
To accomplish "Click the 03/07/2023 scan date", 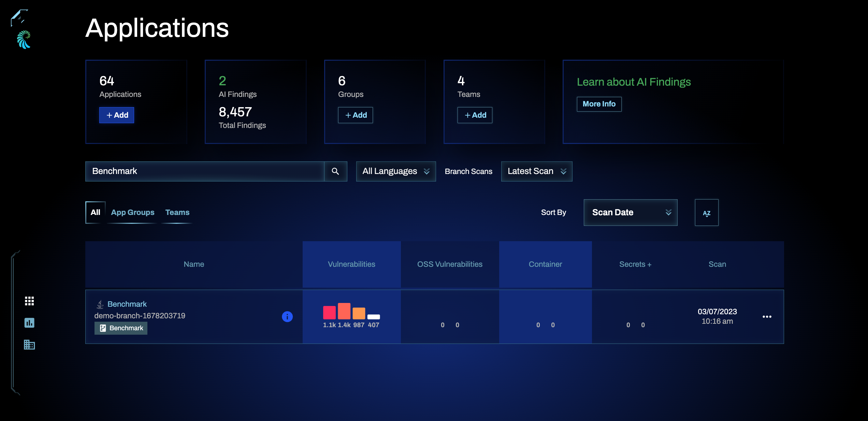I will click(717, 311).
